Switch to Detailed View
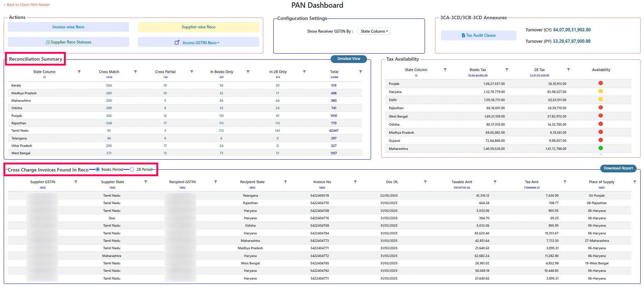This screenshot has height=294, width=644. [x=349, y=59]
